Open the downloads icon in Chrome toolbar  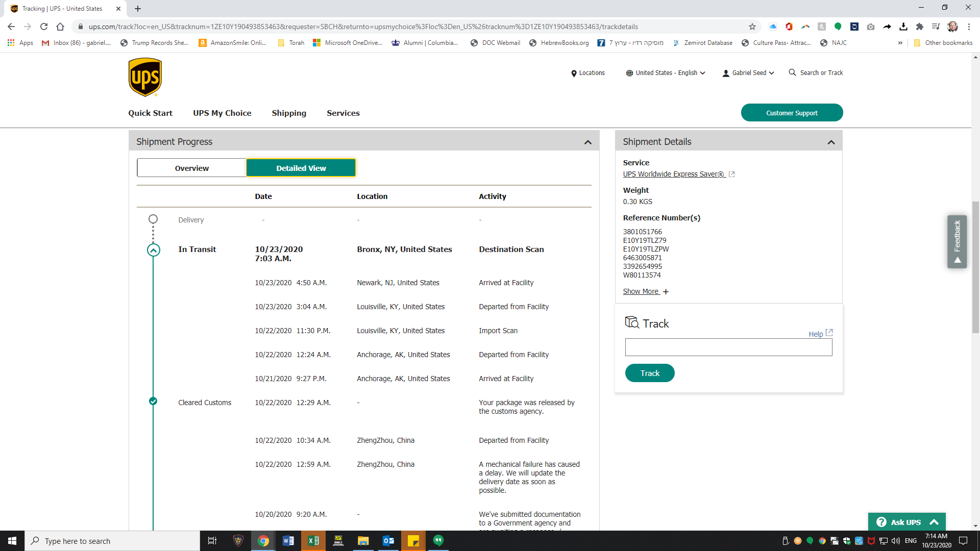[x=903, y=27]
